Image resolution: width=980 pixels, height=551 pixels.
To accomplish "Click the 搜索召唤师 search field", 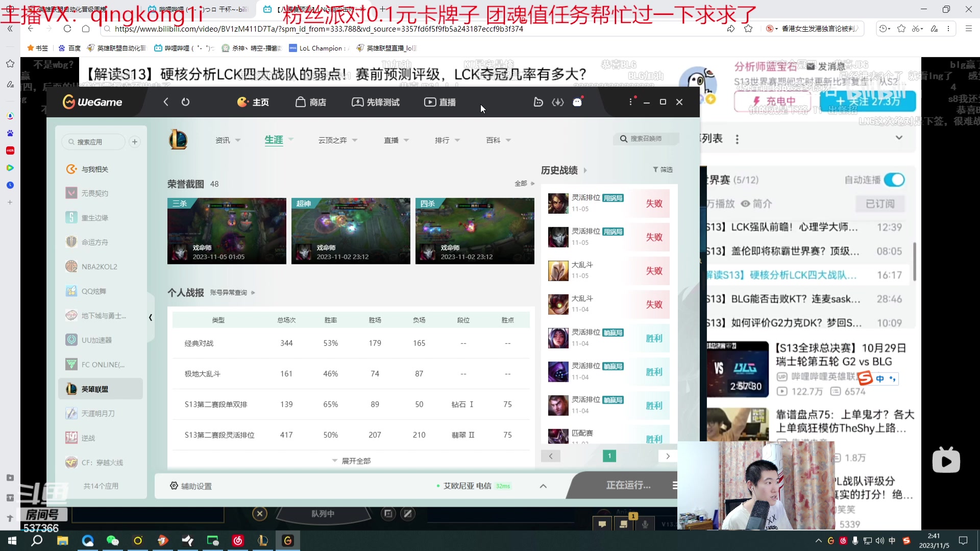I will tap(646, 139).
